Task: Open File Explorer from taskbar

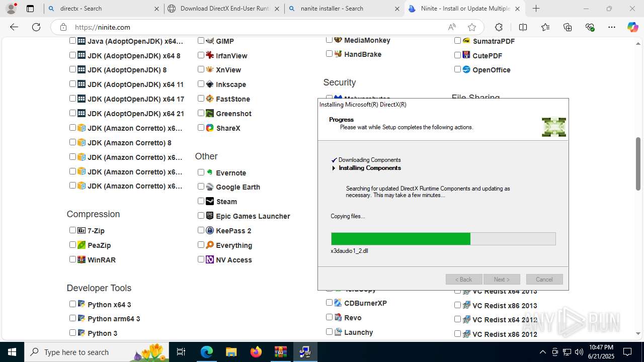Action: 231,352
